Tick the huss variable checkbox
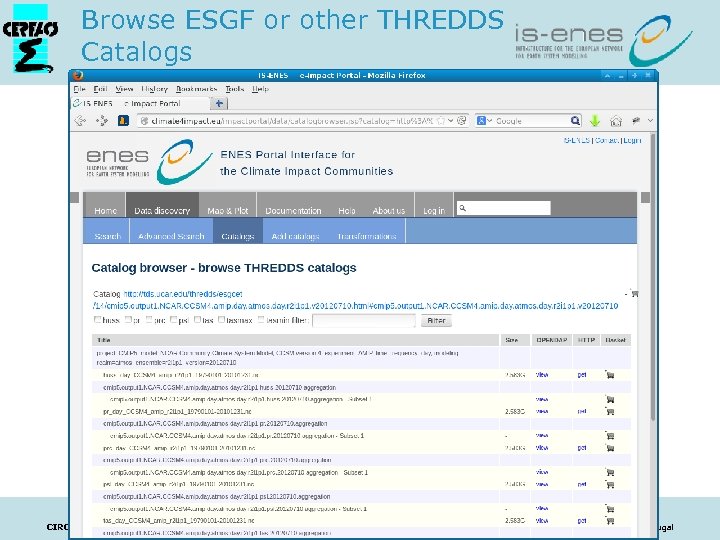This screenshot has width=720, height=540. coord(97,320)
